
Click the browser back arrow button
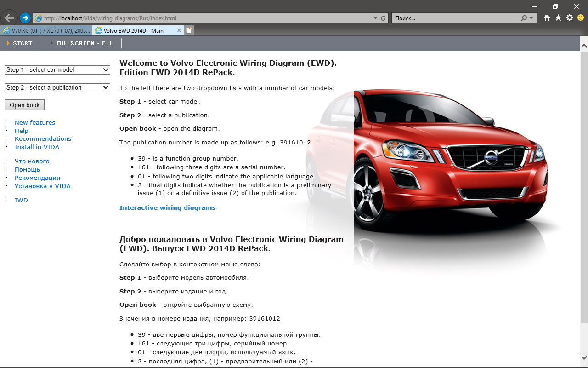click(9, 18)
